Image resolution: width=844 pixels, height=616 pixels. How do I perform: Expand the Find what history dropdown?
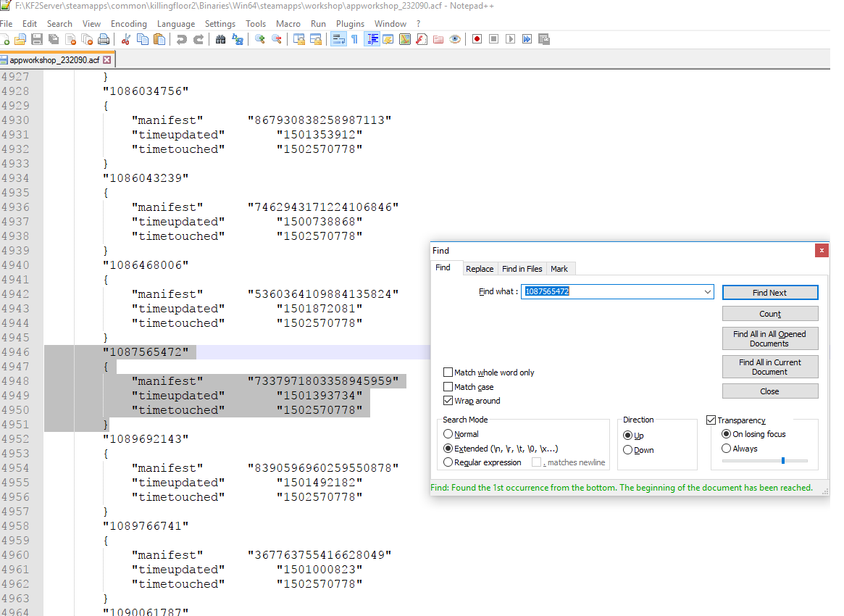click(707, 292)
